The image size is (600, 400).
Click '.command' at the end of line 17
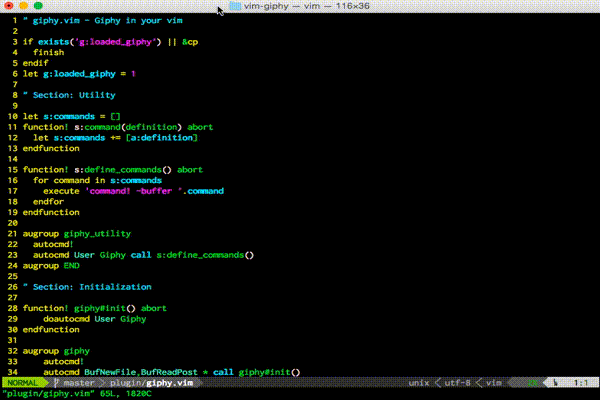(x=203, y=191)
